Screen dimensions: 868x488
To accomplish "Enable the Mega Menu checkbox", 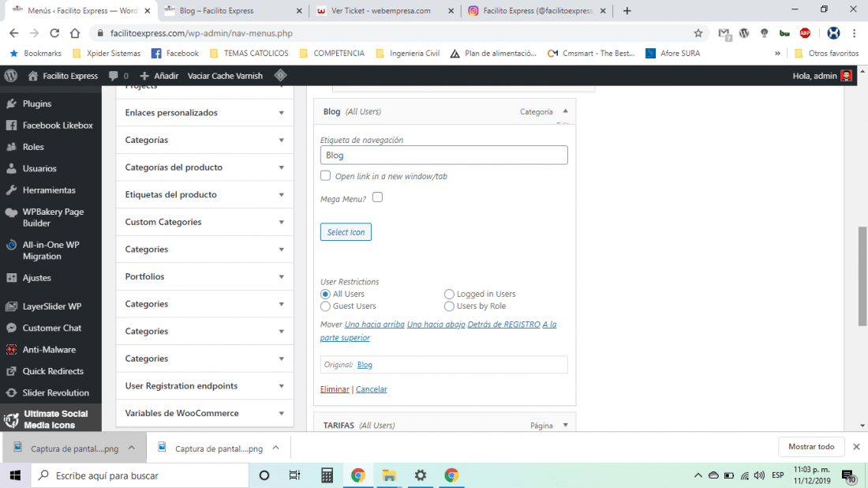I will (x=377, y=197).
